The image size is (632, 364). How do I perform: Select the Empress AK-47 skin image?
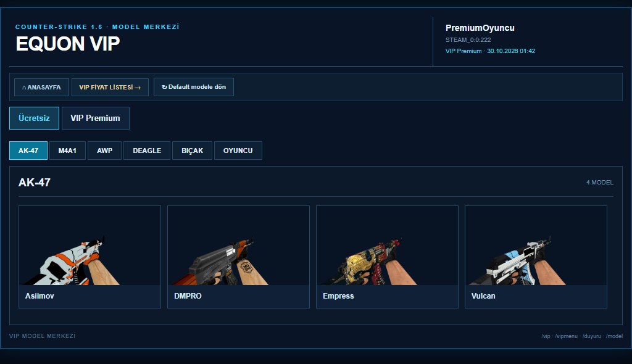(x=388, y=246)
